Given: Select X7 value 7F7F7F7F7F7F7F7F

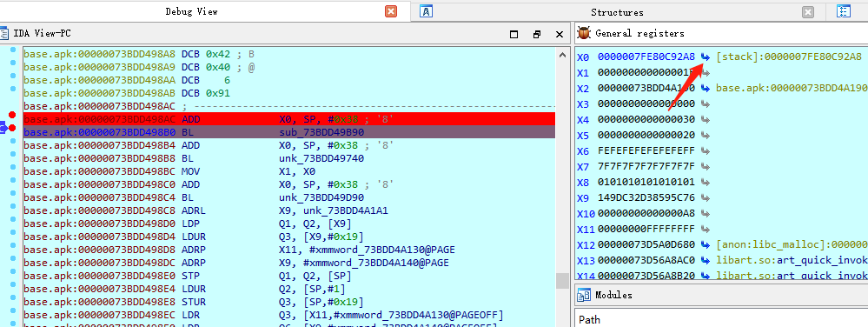Looking at the screenshot, I should [646, 166].
